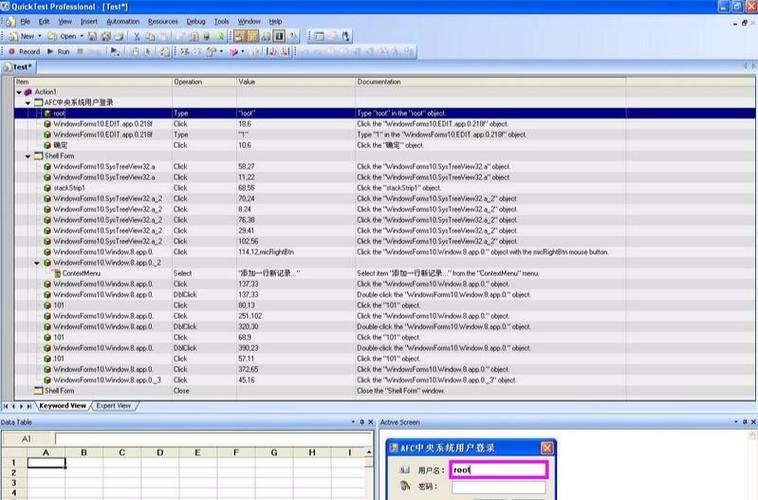
Task: Click the Object Spy icon in the Tools toolbar
Action: (x=346, y=36)
